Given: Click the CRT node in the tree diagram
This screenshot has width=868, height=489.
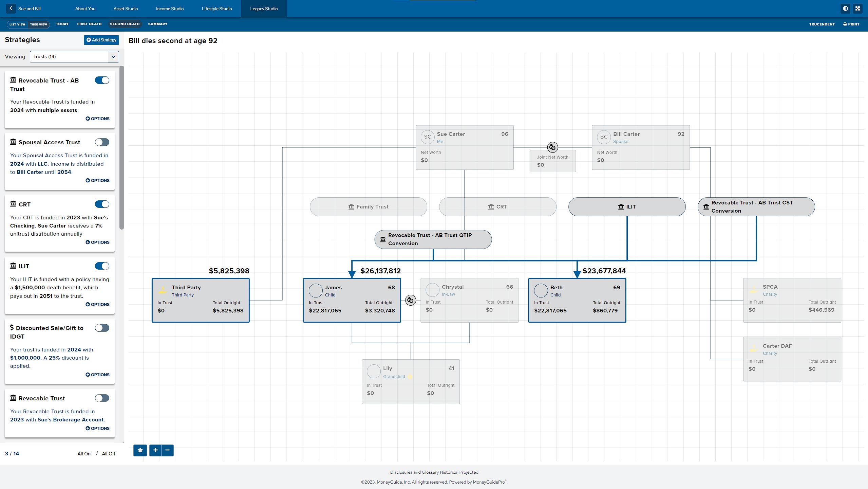Looking at the screenshot, I should [497, 207].
